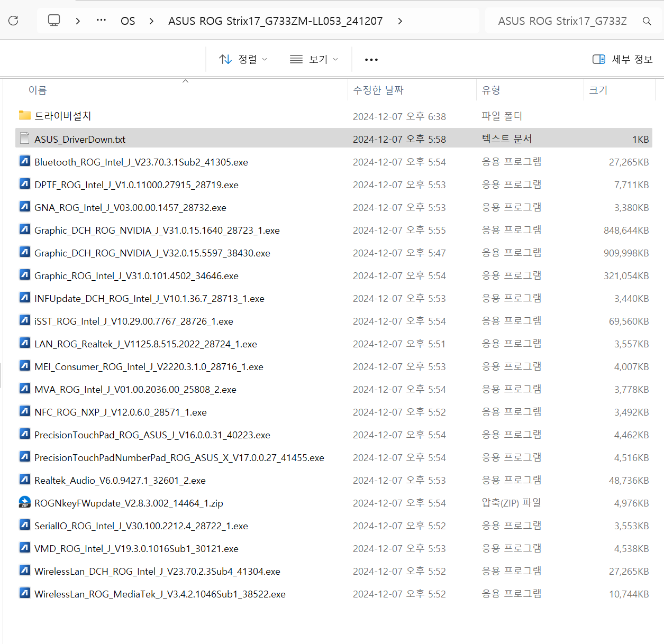
Task: Click the search magnifier icon
Action: point(647,21)
